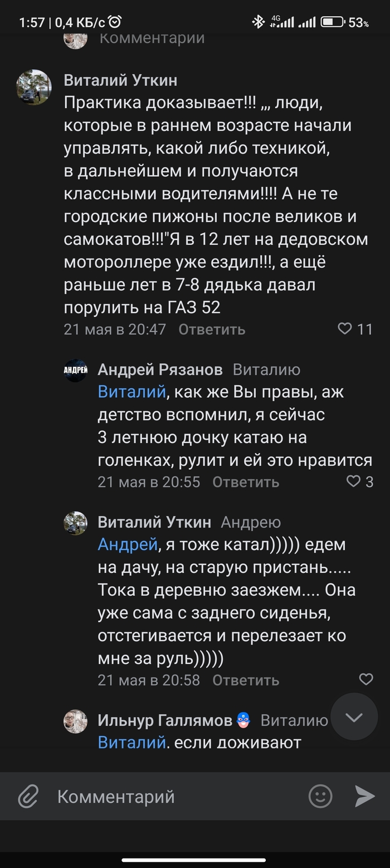Like Виталий Уткин's comment with 11 likes
The height and width of the screenshot is (868, 390).
point(345,329)
